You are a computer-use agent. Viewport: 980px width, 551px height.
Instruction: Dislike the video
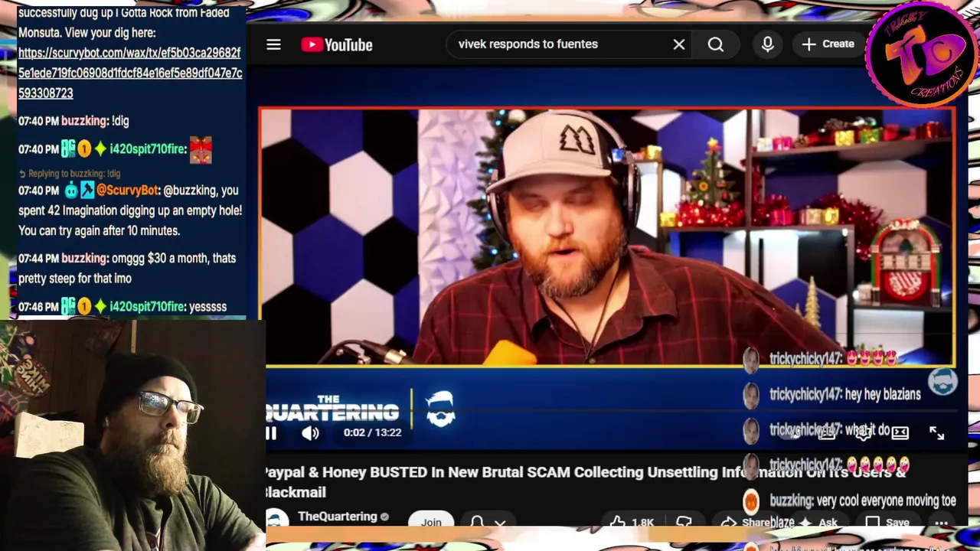point(684,523)
